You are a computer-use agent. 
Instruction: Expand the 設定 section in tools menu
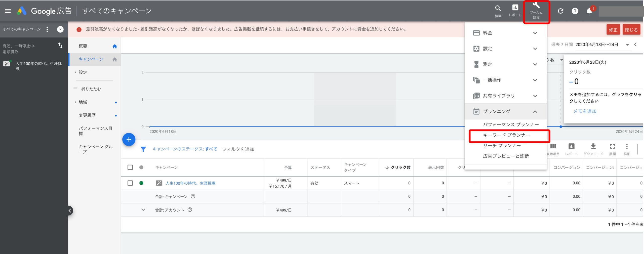pyautogui.click(x=506, y=49)
